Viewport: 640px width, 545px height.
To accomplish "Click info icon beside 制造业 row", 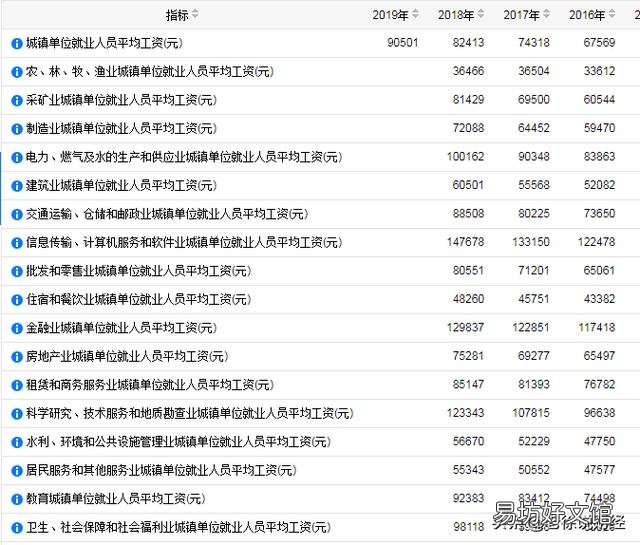I will click(x=16, y=129).
